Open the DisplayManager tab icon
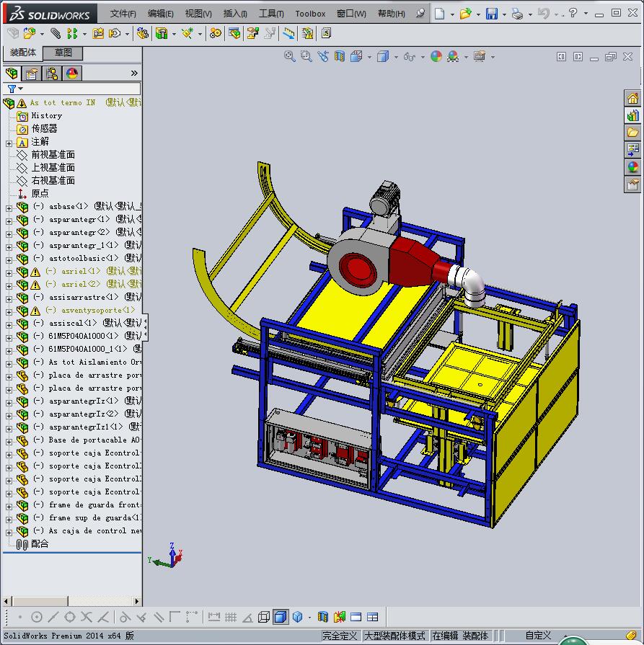The image size is (644, 645). (x=72, y=74)
